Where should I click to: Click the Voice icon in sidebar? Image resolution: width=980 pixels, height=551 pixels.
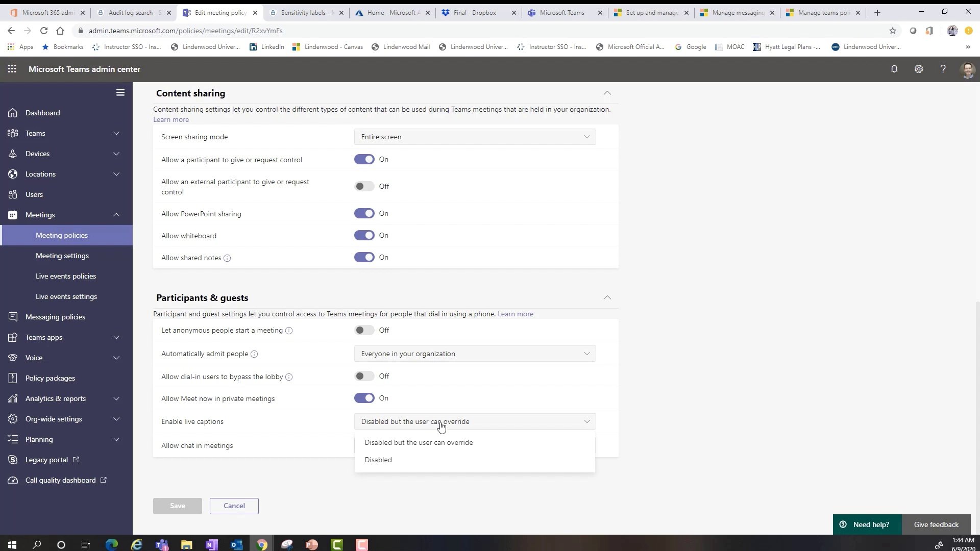pos(13,357)
